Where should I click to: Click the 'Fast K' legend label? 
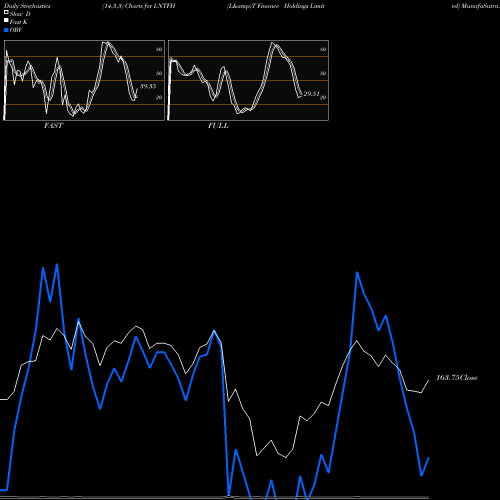(19, 22)
